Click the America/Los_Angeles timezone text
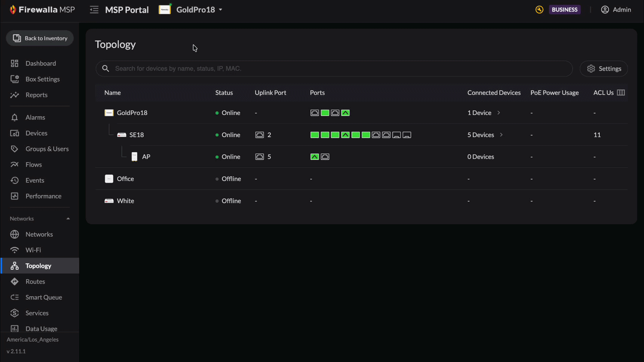Image resolution: width=644 pixels, height=362 pixels. [x=33, y=339]
